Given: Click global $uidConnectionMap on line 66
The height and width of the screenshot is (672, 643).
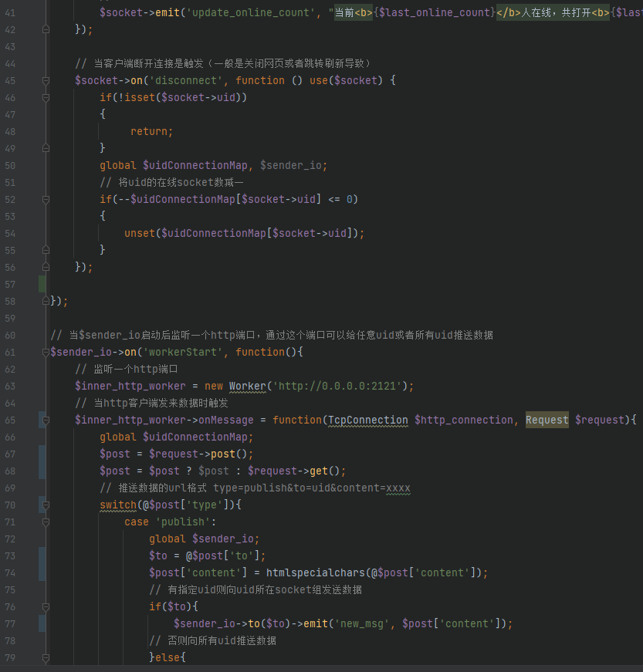Looking at the screenshot, I should 176,437.
